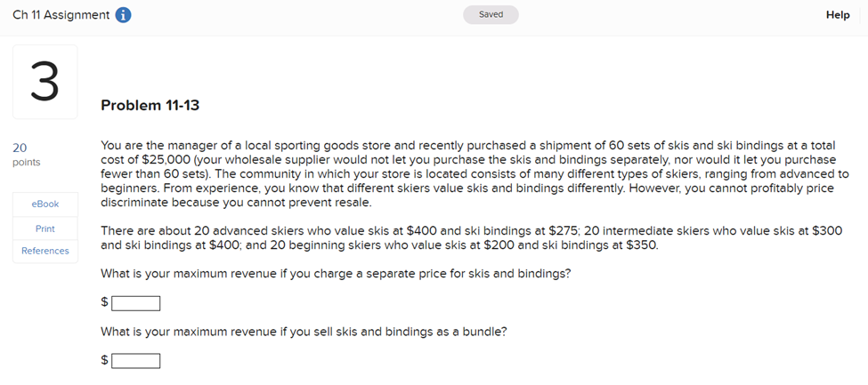Open the eBook resource
Image resolution: width=868 pixels, height=385 pixels.
(x=45, y=205)
